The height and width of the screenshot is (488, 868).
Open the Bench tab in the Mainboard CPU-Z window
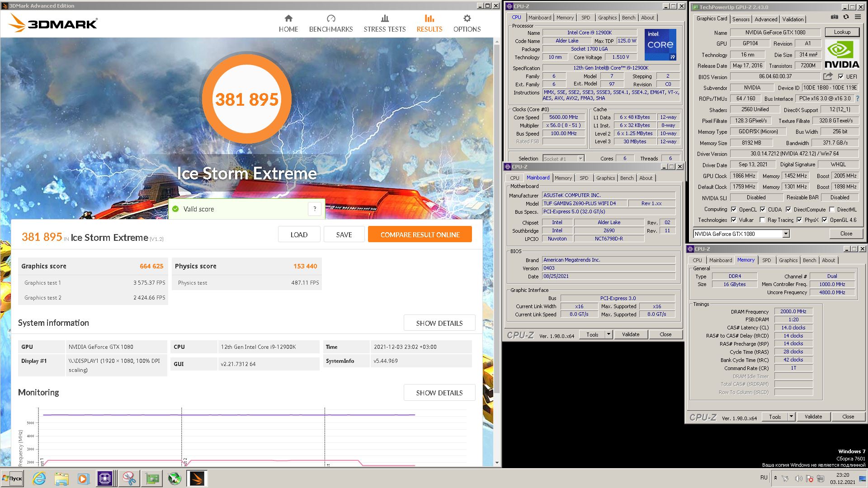click(x=627, y=178)
